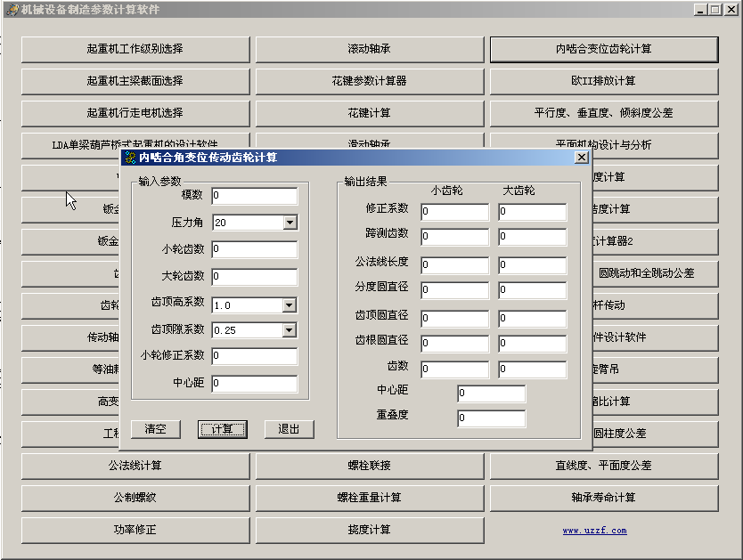The width and height of the screenshot is (743, 560).
Task: Click the 小齿轮 修正系数 output field
Action: point(455,212)
